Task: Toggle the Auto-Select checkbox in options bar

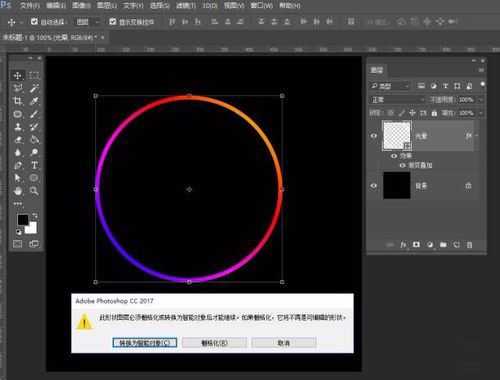Action: 34,22
